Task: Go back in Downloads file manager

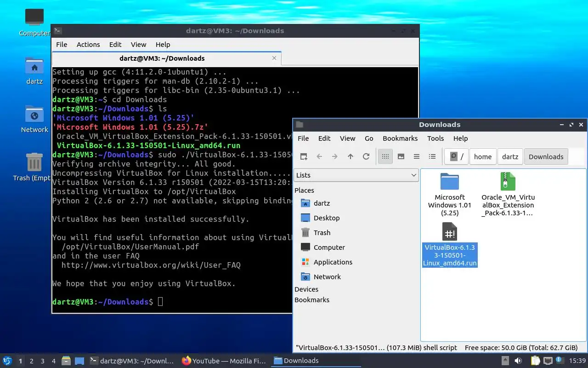Action: click(319, 156)
